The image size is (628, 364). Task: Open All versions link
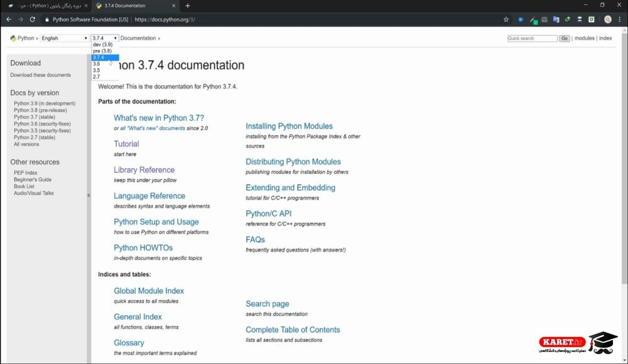point(26,144)
